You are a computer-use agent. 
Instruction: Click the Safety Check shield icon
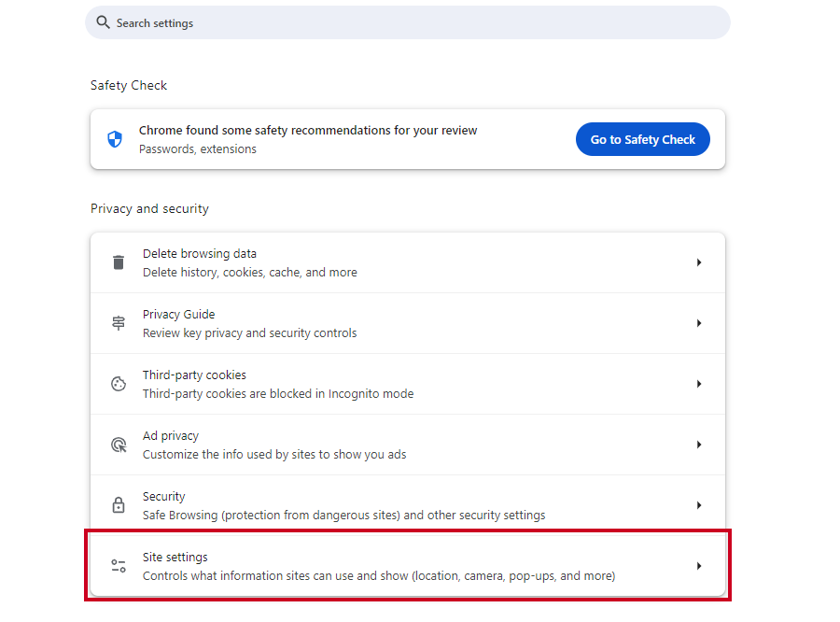tap(115, 139)
